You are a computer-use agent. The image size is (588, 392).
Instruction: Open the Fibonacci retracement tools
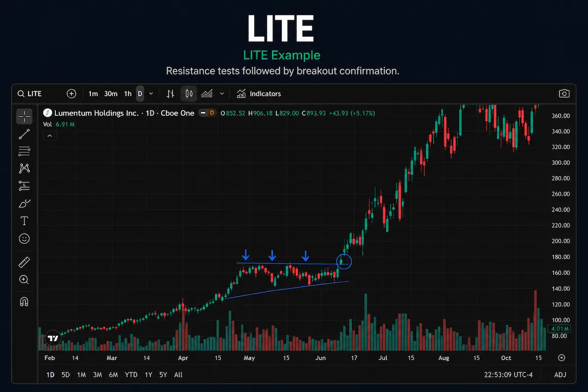pos(24,151)
